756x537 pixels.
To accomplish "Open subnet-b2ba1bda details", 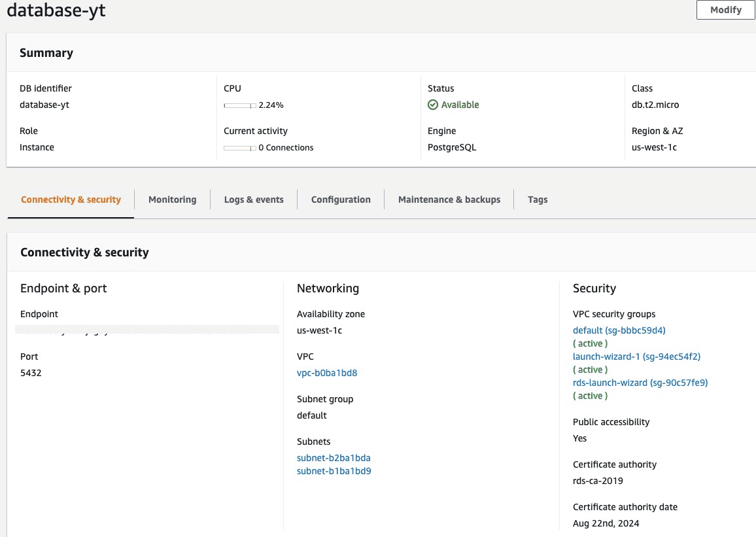I will point(334,458).
